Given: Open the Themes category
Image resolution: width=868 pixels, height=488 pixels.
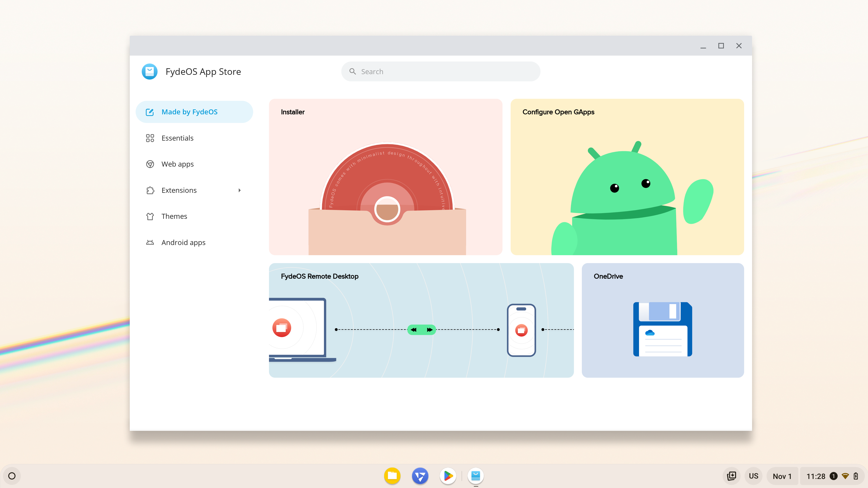Looking at the screenshot, I should click(194, 216).
